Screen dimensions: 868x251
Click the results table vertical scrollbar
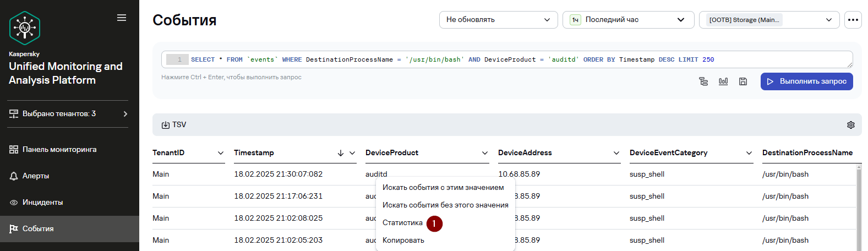point(859,208)
